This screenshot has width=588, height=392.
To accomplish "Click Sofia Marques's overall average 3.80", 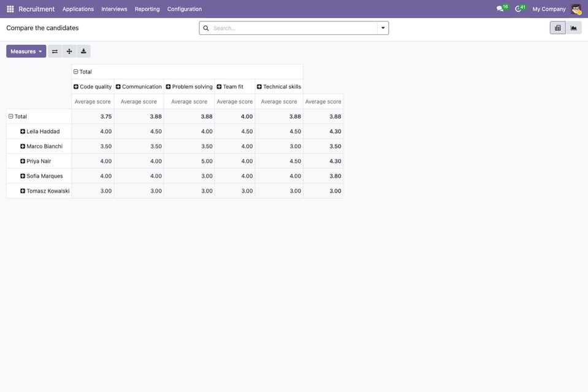I will 323,176.
